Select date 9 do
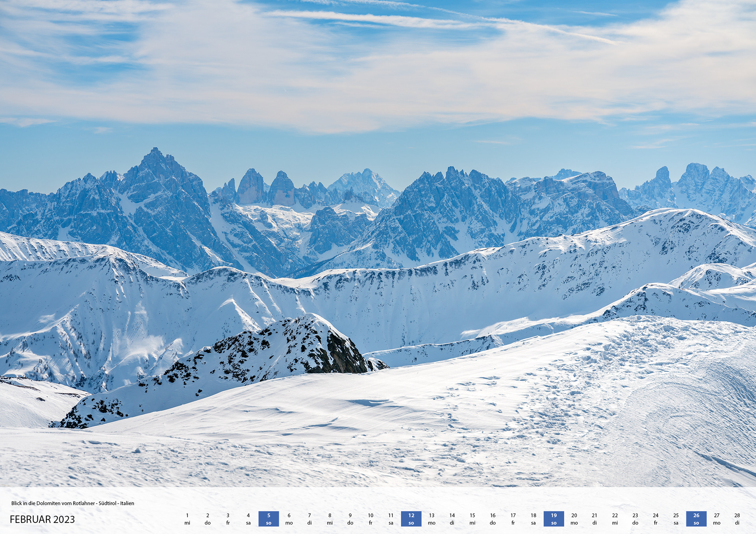 [350, 519]
